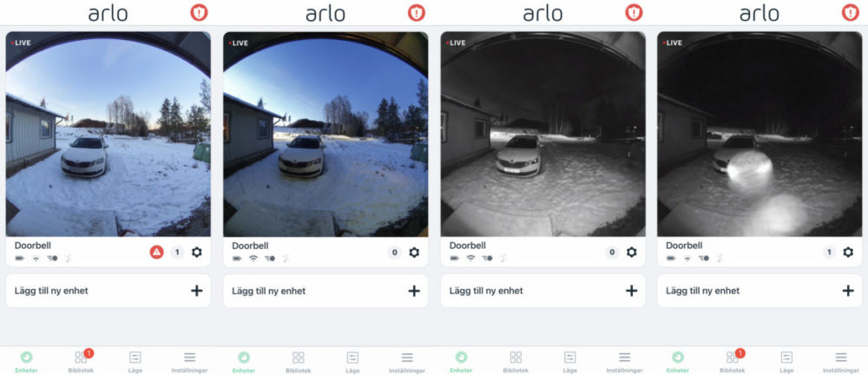Open grayscale night live feed without glare orbs
868x375 pixels.
pos(543,134)
